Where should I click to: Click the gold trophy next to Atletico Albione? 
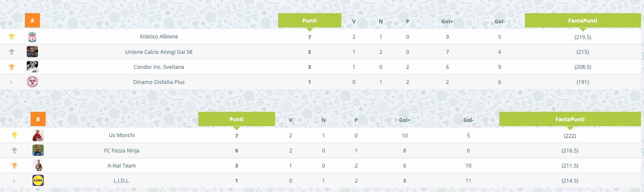pos(12,37)
